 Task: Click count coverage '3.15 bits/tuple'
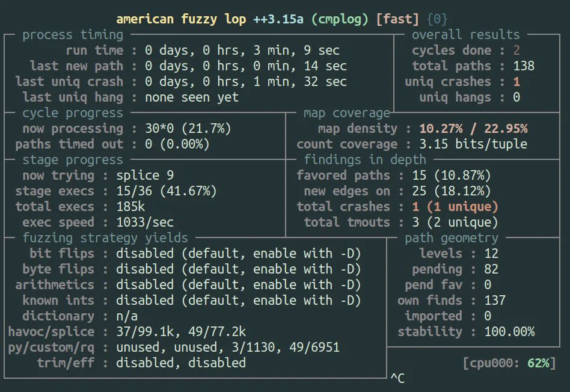coord(473,144)
